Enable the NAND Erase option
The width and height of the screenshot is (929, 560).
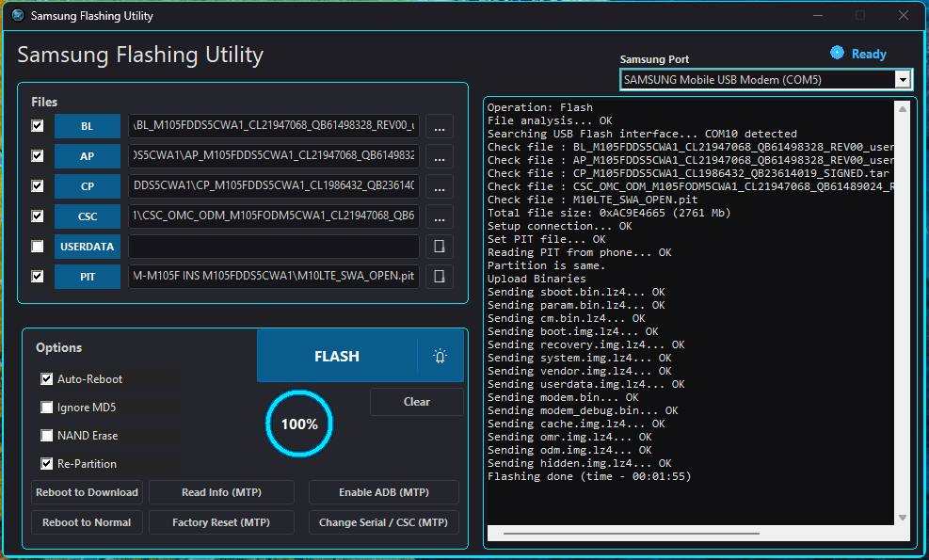click(x=47, y=436)
